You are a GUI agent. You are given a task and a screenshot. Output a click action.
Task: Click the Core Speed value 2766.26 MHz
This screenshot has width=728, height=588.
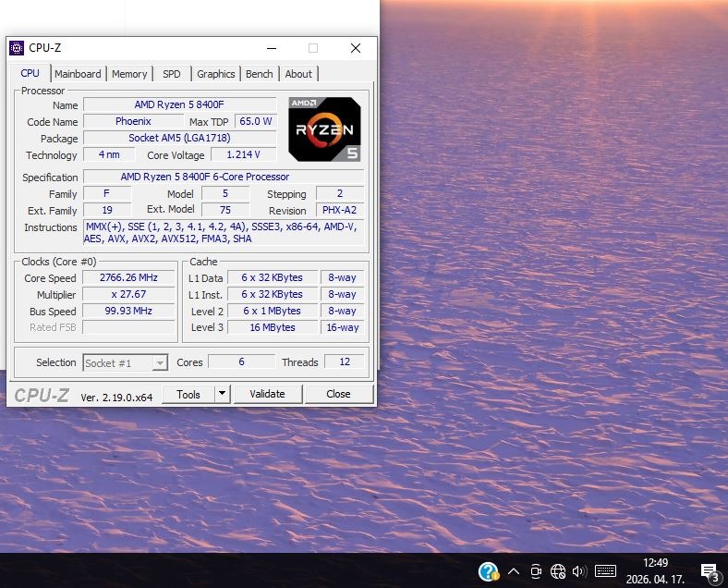pos(128,277)
